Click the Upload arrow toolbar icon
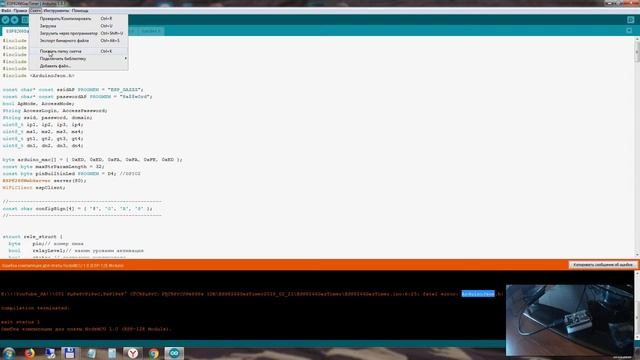This screenshot has height=360, width=640. coord(15,20)
